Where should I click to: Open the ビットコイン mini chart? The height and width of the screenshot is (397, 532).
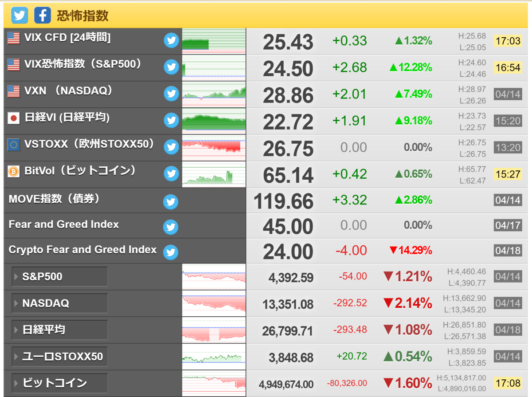214,383
